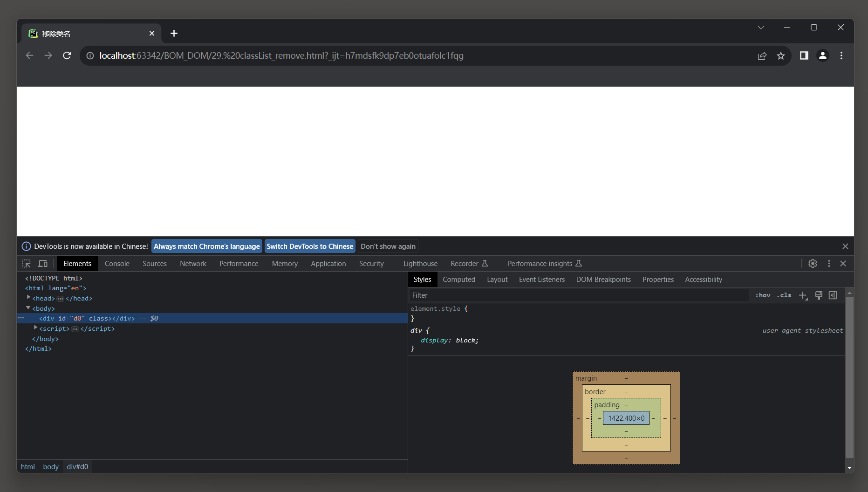Open the Performance insights tab
This screenshot has width=868, height=492.
[545, 264]
